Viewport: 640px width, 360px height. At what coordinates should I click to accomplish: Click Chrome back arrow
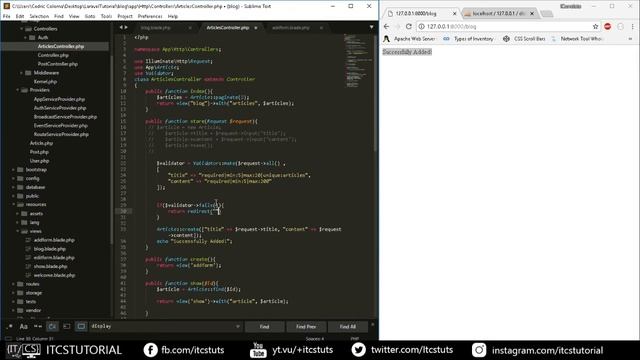click(387, 27)
